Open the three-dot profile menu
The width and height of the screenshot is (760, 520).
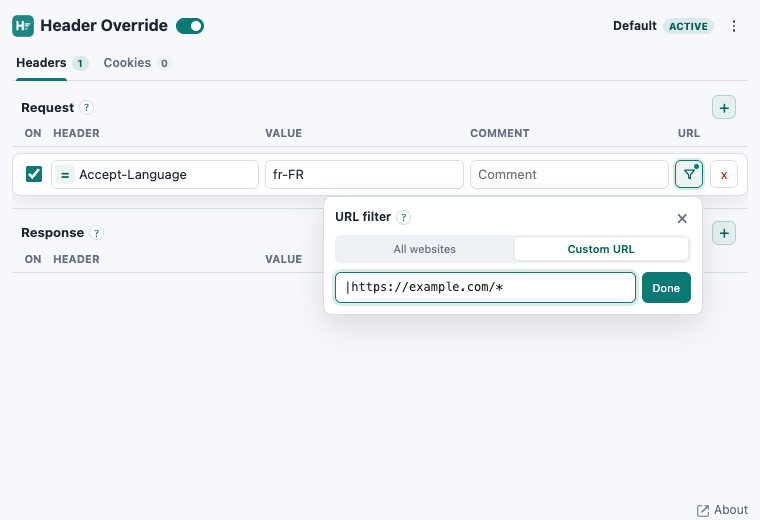(x=734, y=26)
